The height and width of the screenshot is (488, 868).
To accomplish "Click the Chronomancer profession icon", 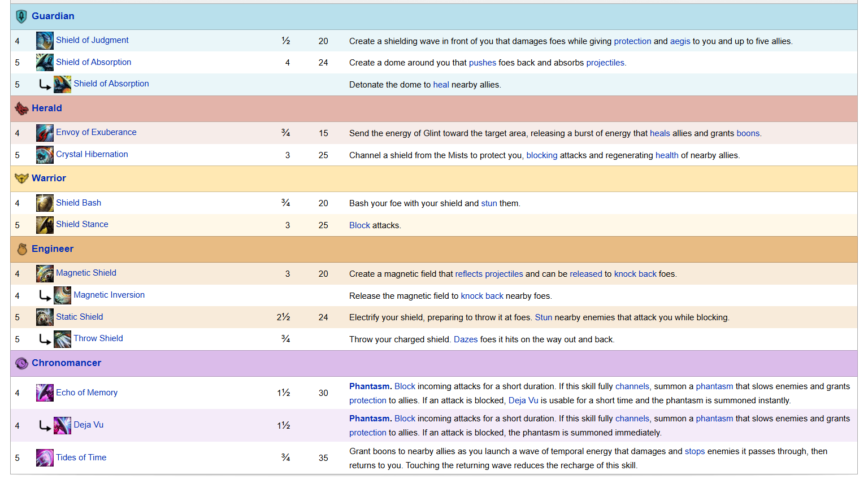I will pos(21,363).
